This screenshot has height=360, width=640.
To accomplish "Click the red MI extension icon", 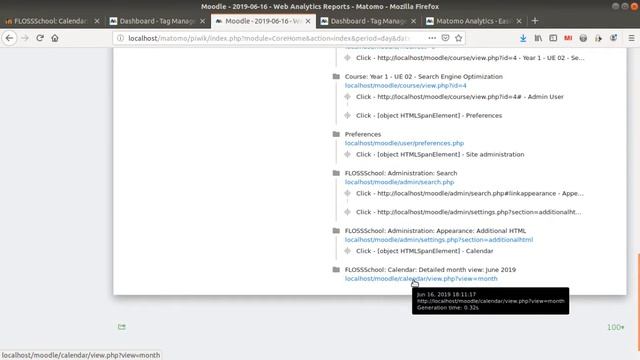I will [x=568, y=38].
